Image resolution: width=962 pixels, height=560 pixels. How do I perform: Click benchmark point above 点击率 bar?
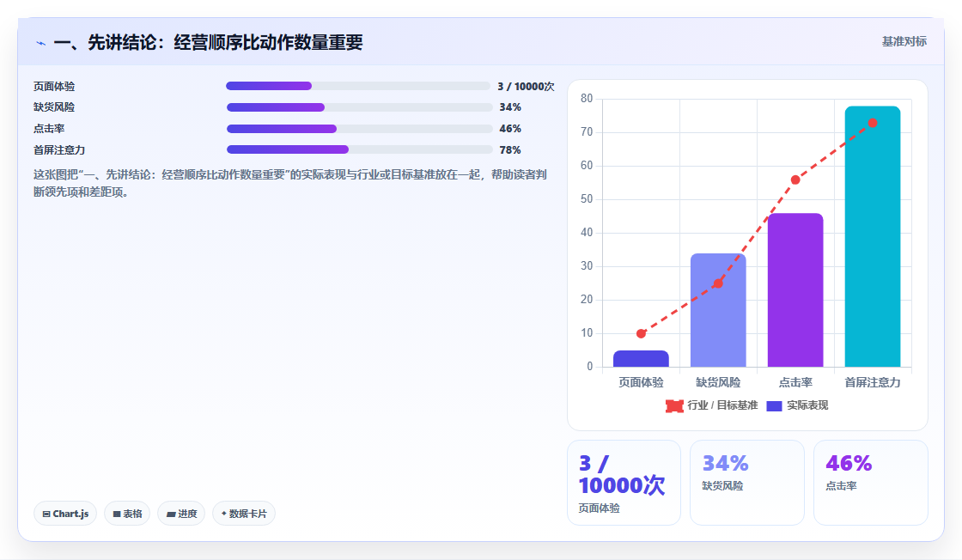795,180
